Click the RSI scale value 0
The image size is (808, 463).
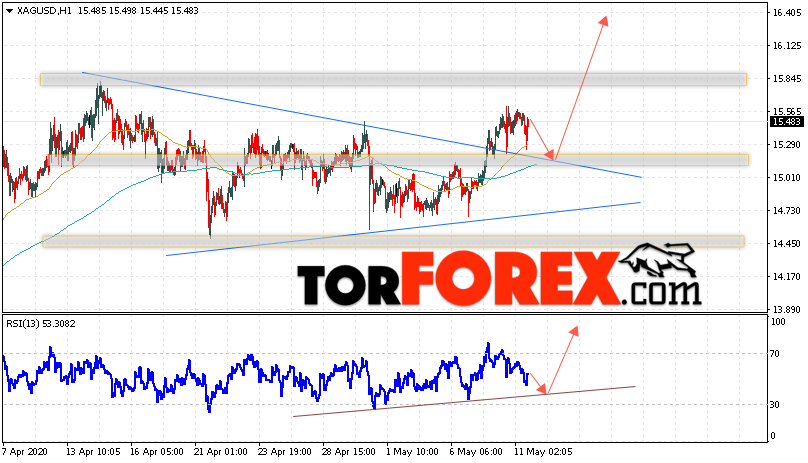[772, 436]
